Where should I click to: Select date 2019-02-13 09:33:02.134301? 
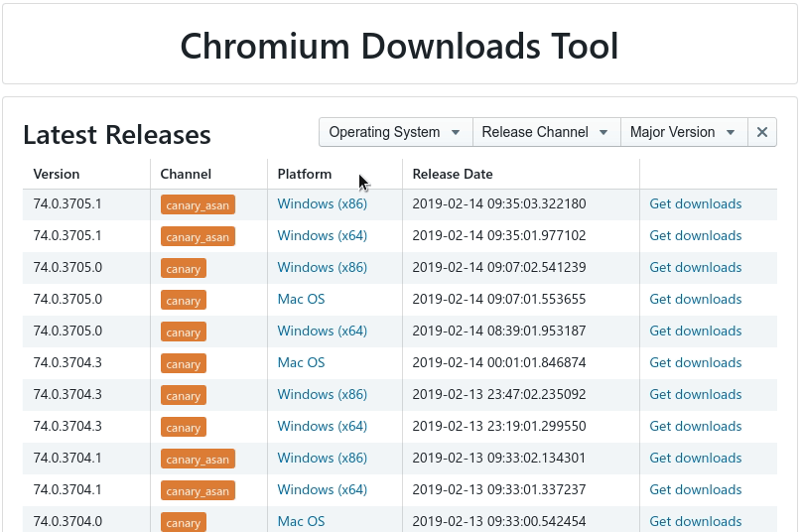(499, 459)
